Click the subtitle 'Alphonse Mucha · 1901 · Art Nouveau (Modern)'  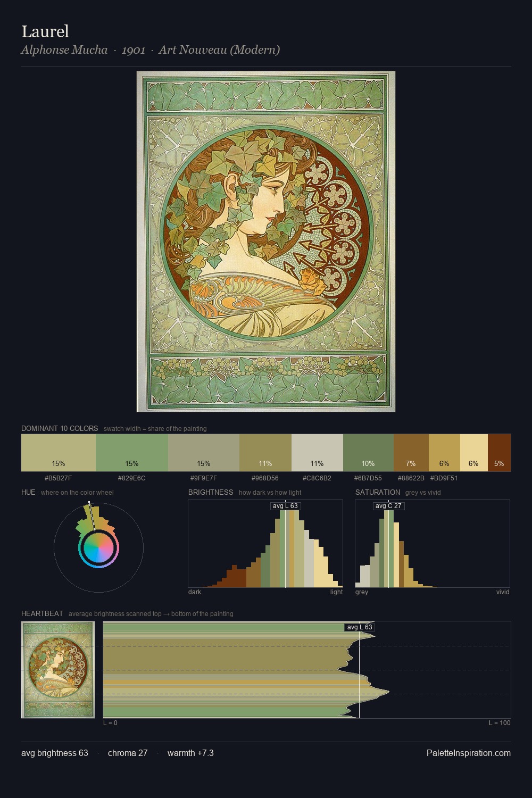[x=151, y=50]
